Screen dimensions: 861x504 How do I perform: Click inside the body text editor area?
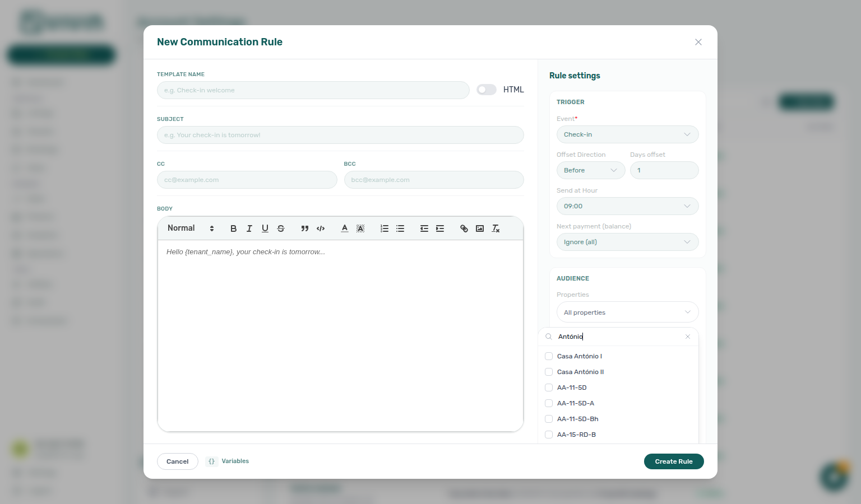(340, 335)
